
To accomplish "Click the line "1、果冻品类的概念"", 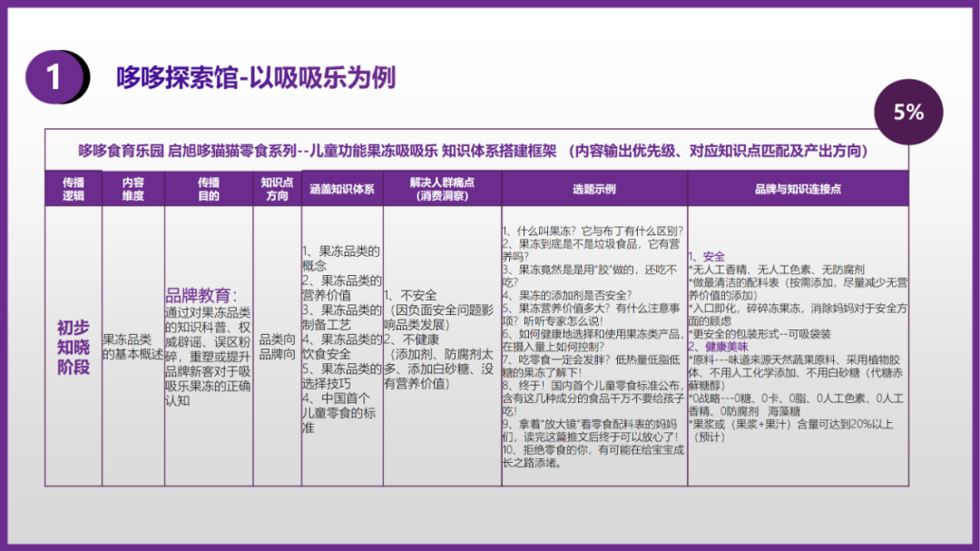I will (x=341, y=259).
